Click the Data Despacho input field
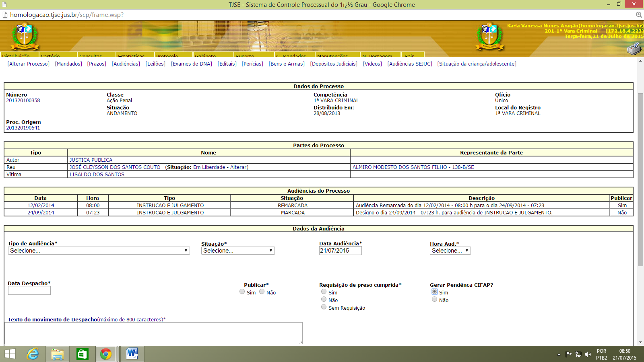This screenshot has height=362, width=644. [x=29, y=290]
